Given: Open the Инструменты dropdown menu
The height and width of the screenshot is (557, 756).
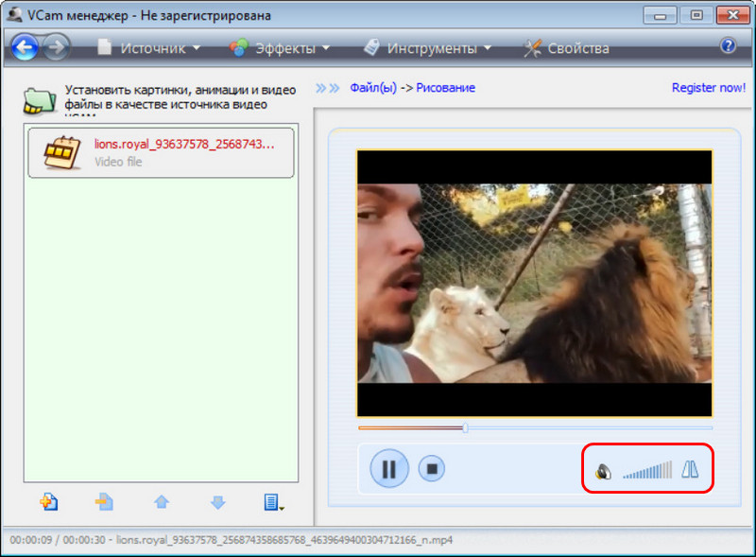Looking at the screenshot, I should 427,48.
